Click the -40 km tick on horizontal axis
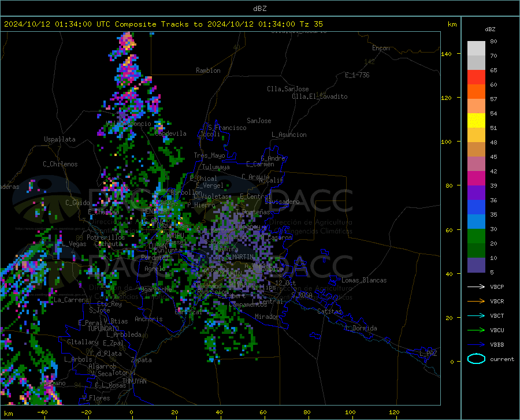The image size is (520, 420). coord(42,412)
